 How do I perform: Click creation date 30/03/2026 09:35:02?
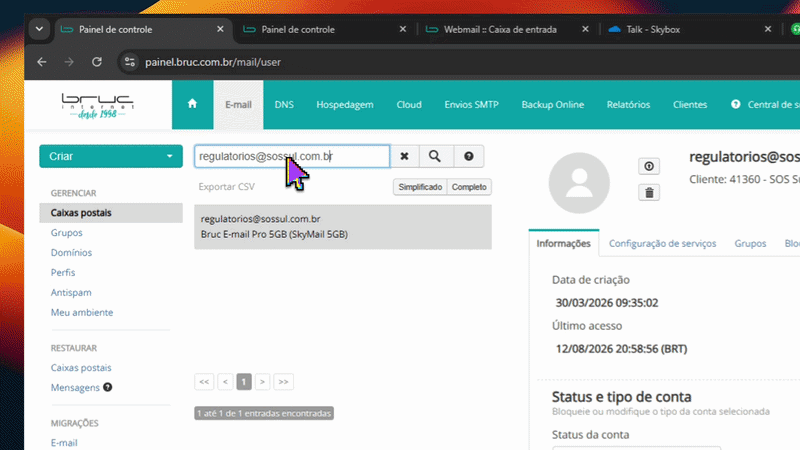pyautogui.click(x=607, y=303)
